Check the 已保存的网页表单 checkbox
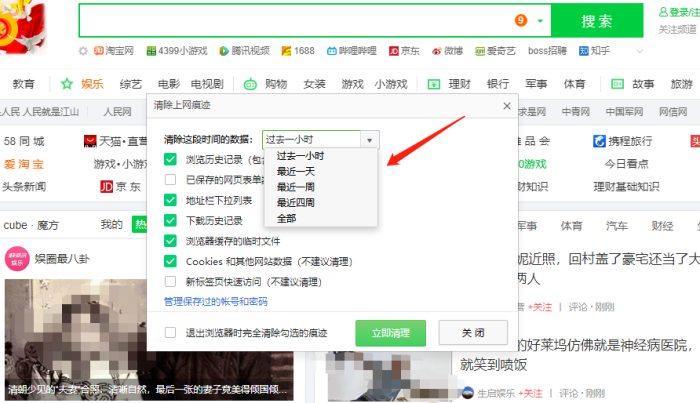This screenshot has height=403, width=700. click(170, 179)
